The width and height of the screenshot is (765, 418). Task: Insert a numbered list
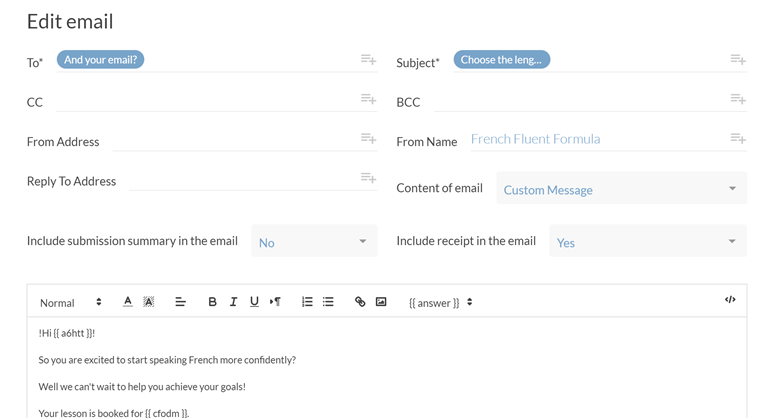coord(307,302)
